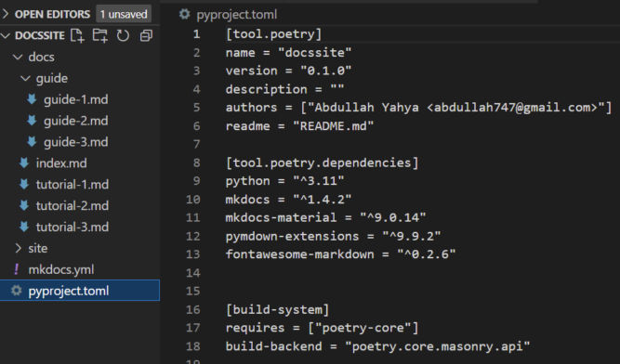Click the mkdocs-material = "^9.0.14" line

pos(325,217)
